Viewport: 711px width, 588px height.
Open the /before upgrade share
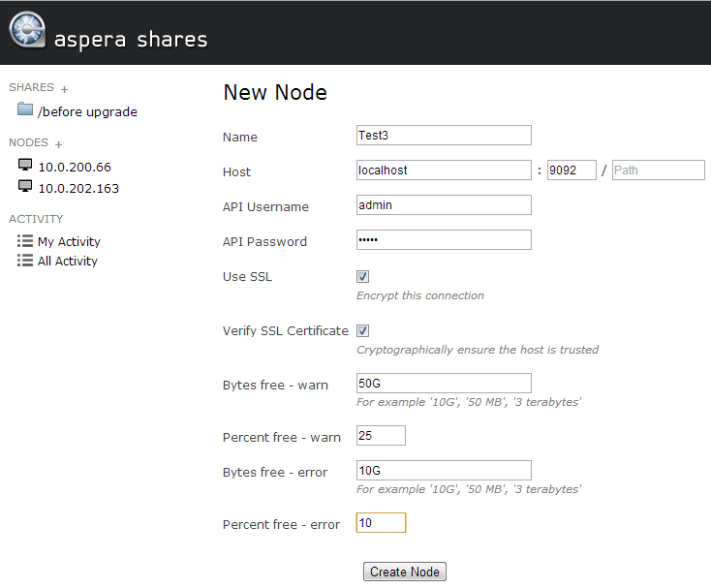tap(87, 111)
